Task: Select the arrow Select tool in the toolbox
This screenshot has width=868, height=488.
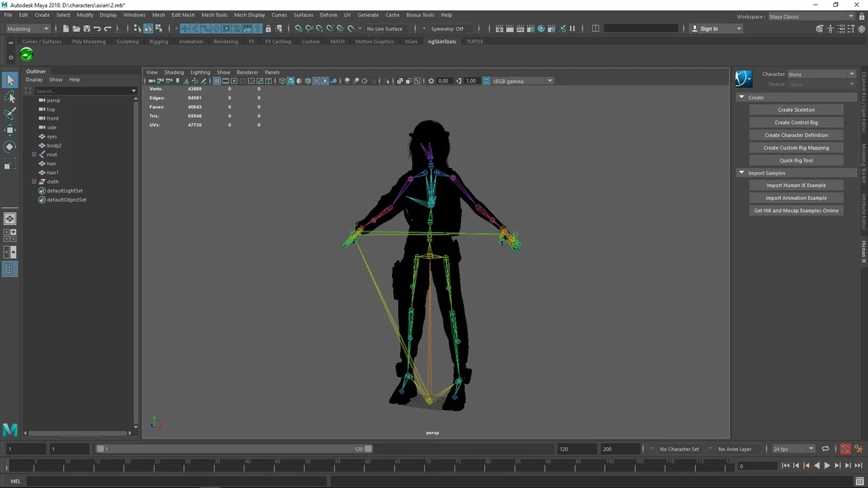Action: [9, 81]
